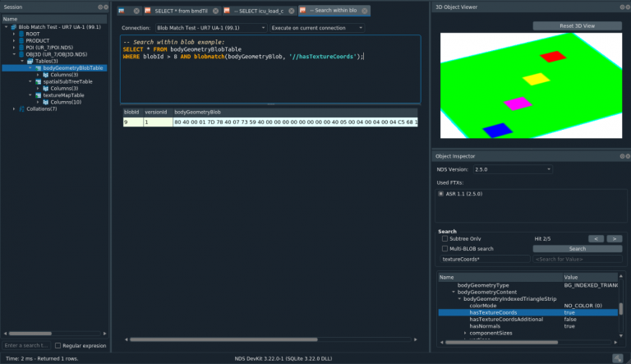Screen dimensions: 631x364
Task: Click the wrench icon in the status bar
Action: tap(617, 357)
